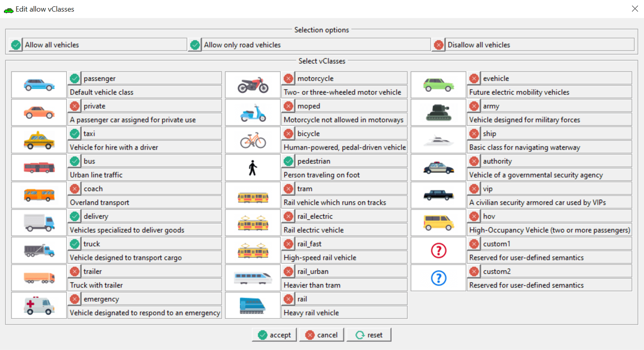644x350 pixels.
Task: Enable the private vehicle class
Action: point(75,106)
